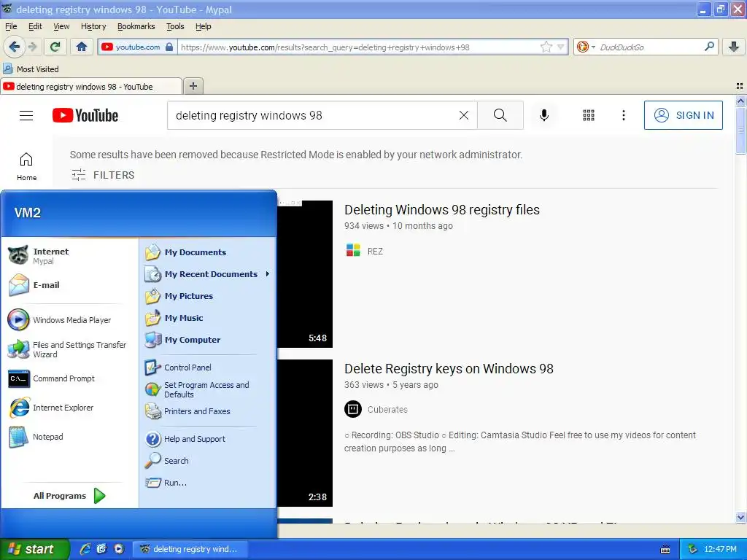
Task: Click the YouTube search magnifier button
Action: point(500,115)
